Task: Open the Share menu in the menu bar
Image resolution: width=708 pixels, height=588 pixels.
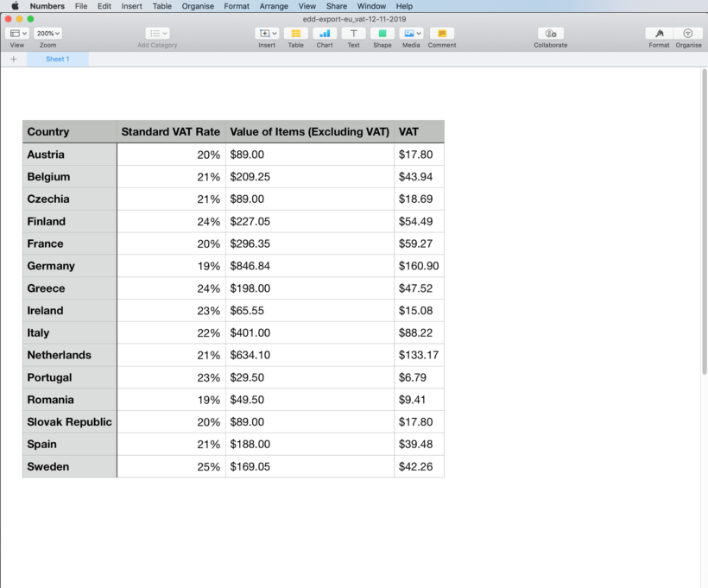Action: 336,6
